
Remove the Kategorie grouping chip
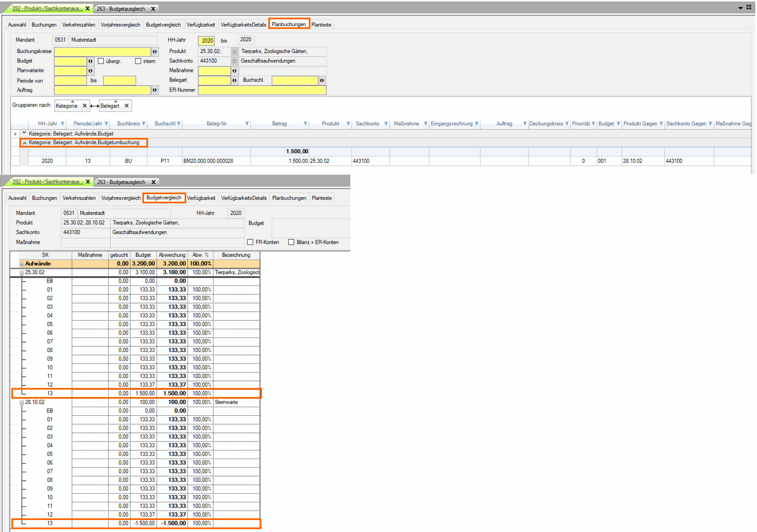[84, 106]
